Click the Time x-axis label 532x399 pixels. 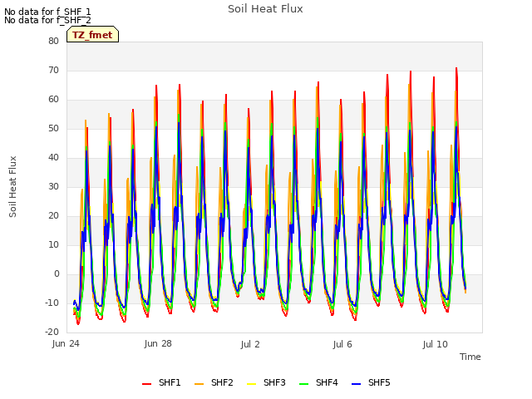coord(470,357)
